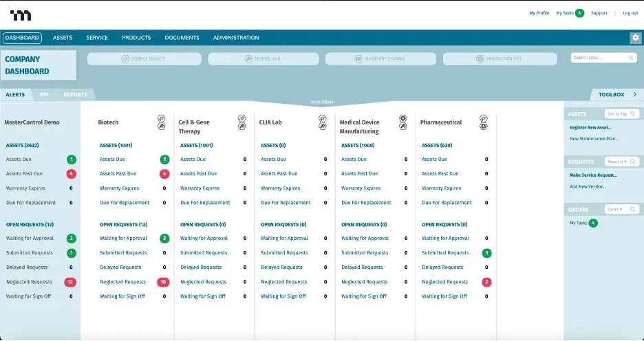The width and height of the screenshot is (644, 341).
Task: Click the Pharmaceutical column's lower gear hexagon icon
Action: pyautogui.click(x=483, y=126)
